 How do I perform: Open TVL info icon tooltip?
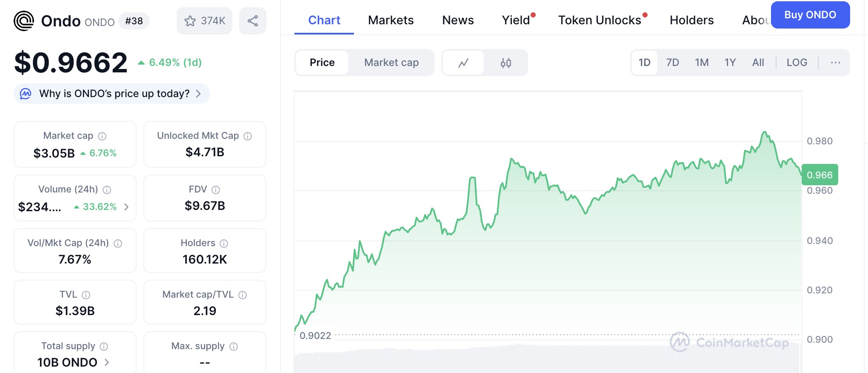(x=86, y=295)
